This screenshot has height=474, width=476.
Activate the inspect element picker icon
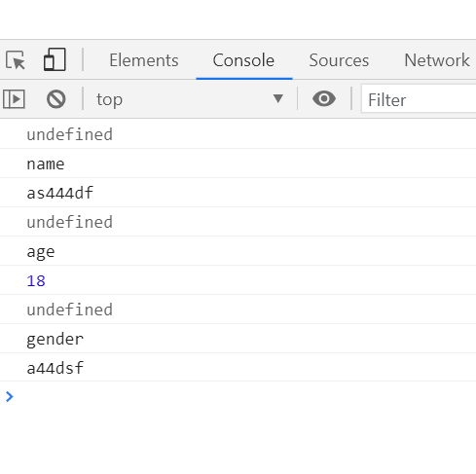(16, 60)
